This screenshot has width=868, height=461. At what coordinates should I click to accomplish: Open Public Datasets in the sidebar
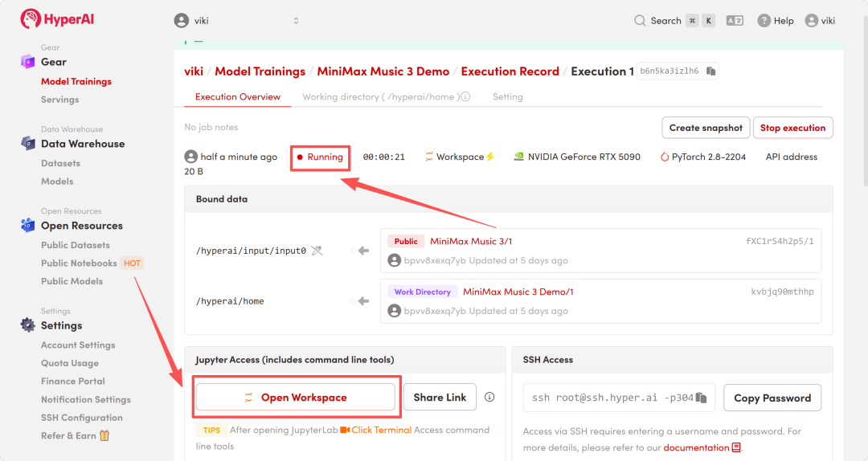tap(76, 245)
